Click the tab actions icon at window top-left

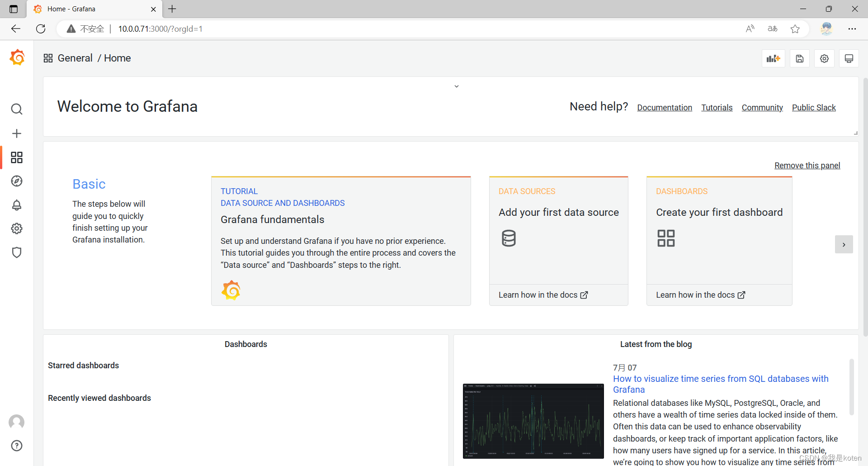[x=14, y=9]
